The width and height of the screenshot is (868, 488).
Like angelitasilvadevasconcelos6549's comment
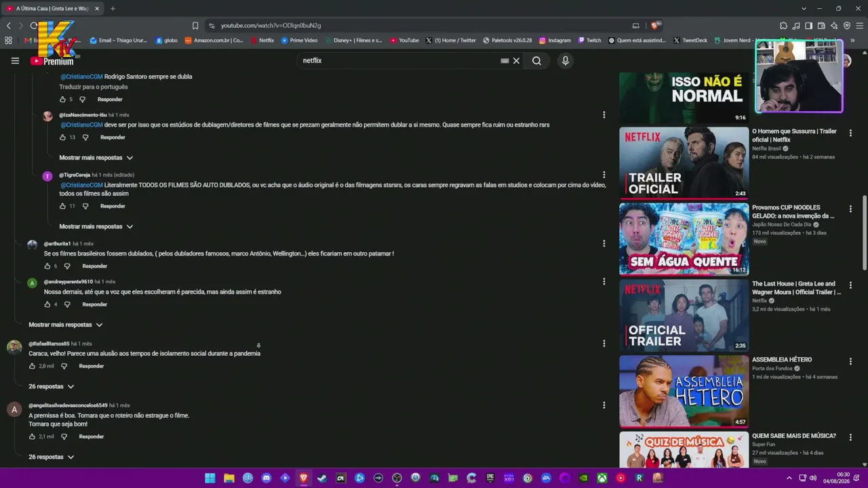point(32,436)
